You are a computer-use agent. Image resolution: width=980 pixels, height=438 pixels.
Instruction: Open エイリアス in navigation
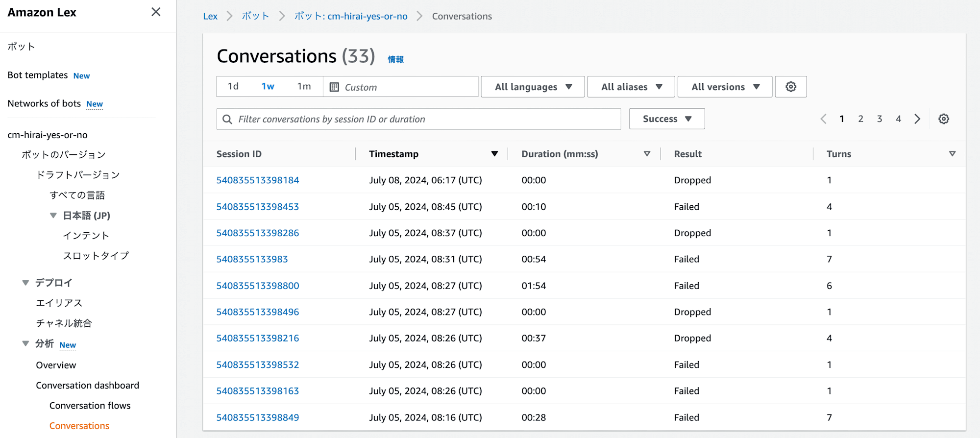(59, 303)
